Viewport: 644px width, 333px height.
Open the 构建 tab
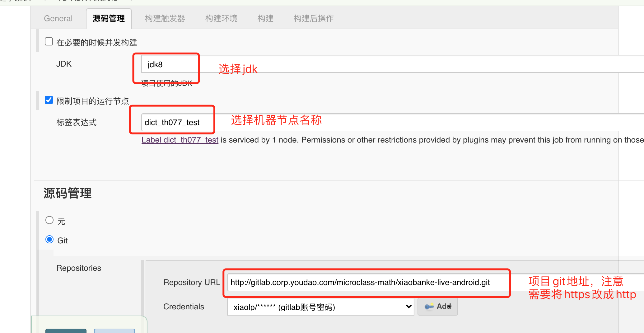[265, 18]
